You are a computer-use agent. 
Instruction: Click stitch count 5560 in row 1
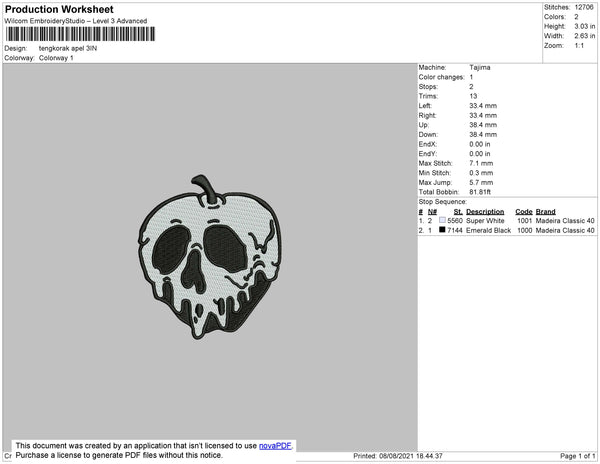[x=455, y=221]
